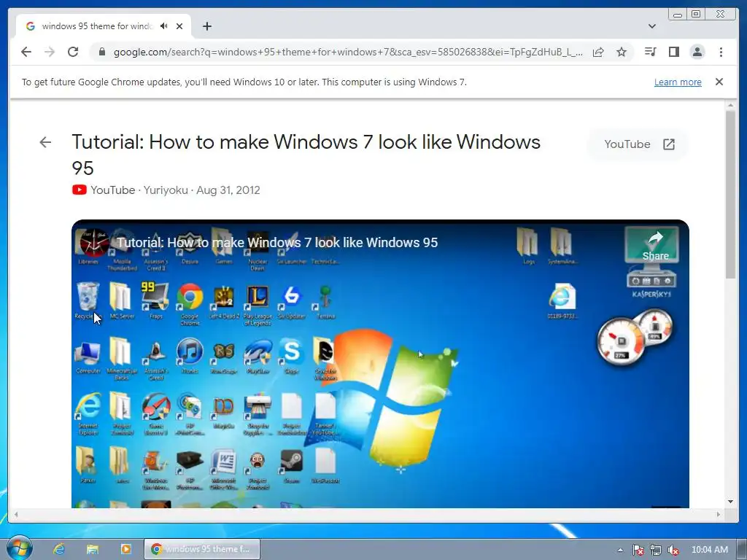This screenshot has height=560, width=747.
Task: Open the video title link in the player
Action: pos(277,242)
